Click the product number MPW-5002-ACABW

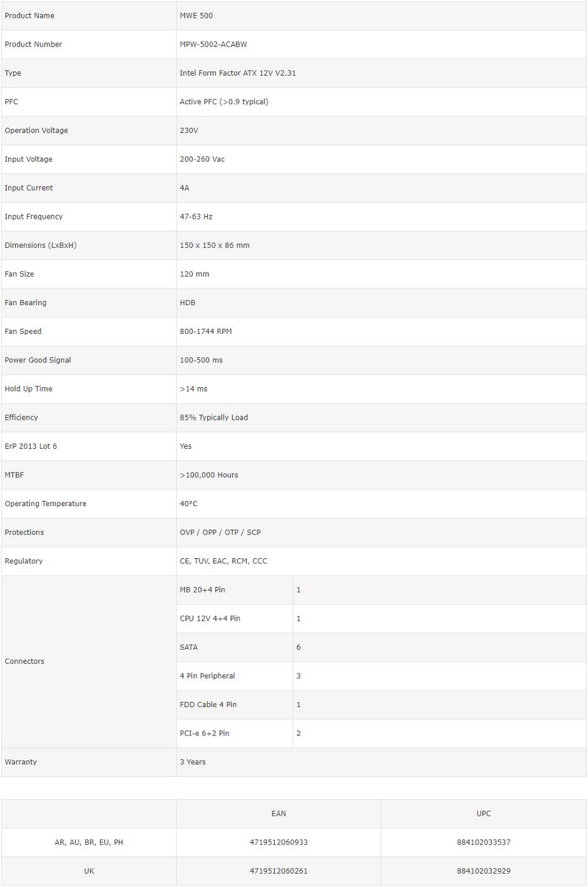click(213, 45)
